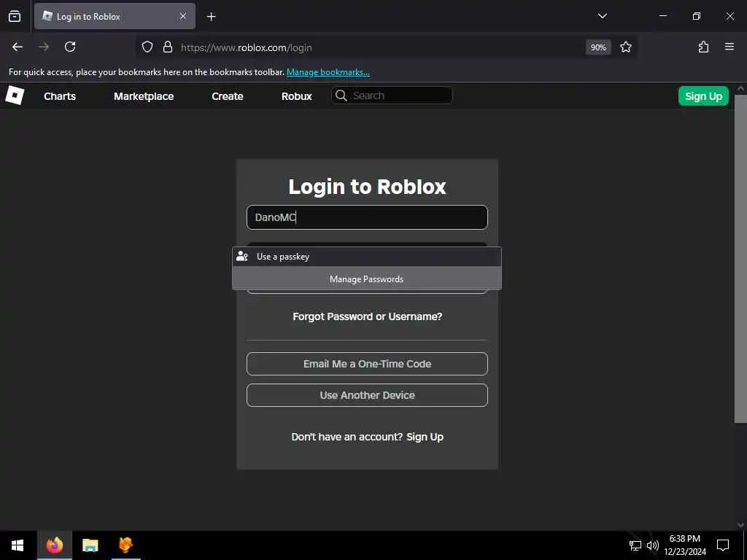747x560 pixels.
Task: Close the Log in to Roblox tab
Action: (x=183, y=16)
